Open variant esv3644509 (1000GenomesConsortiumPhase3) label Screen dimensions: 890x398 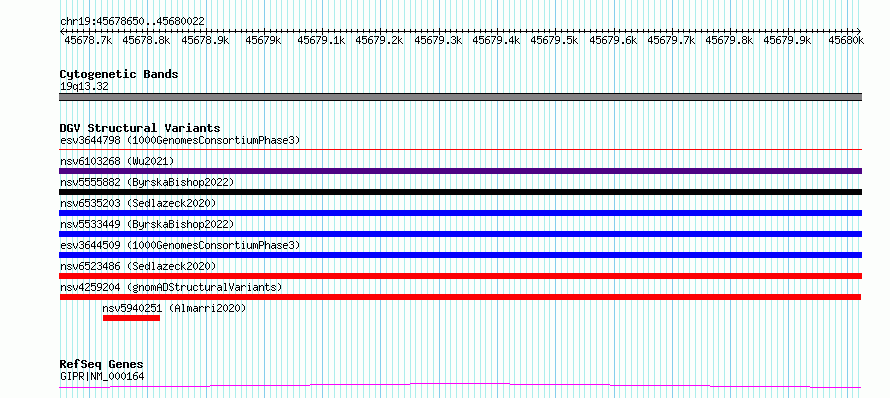(x=180, y=245)
